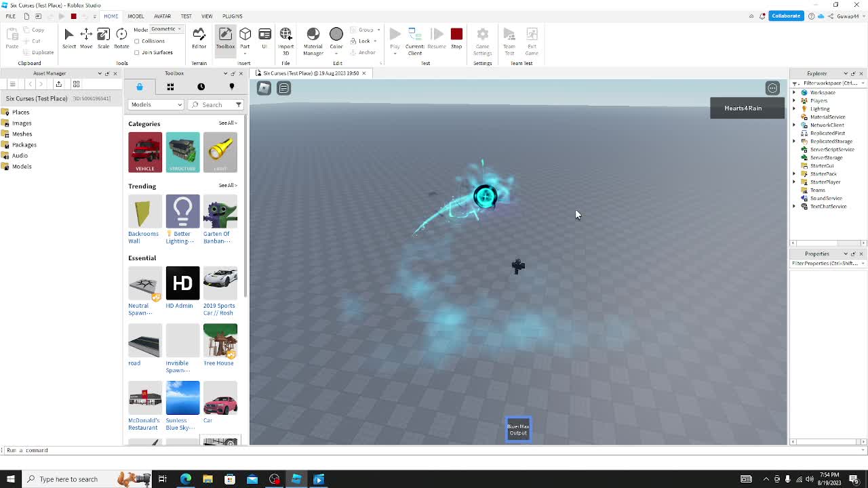The image size is (868, 488).
Task: Select the Move tool
Action: click(x=86, y=39)
